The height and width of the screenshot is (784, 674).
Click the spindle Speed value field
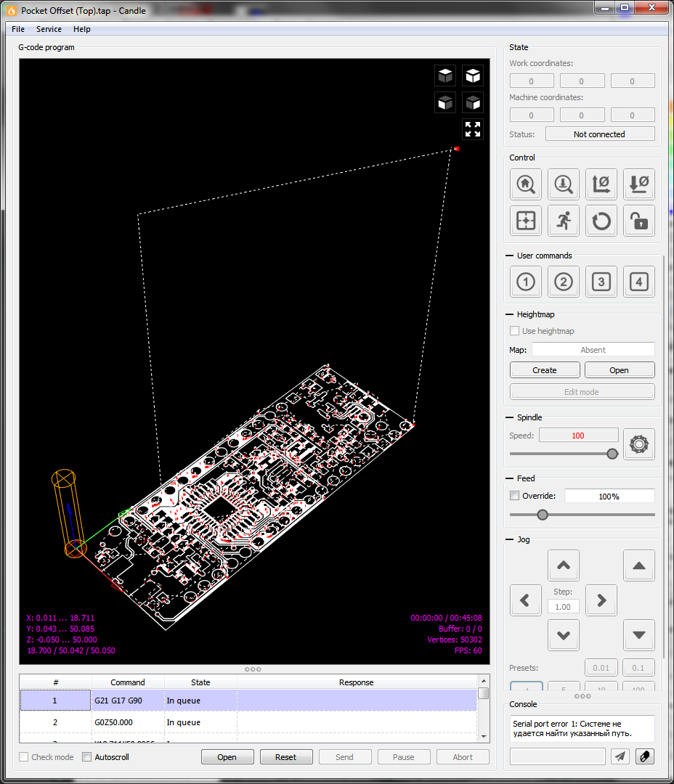pyautogui.click(x=578, y=436)
